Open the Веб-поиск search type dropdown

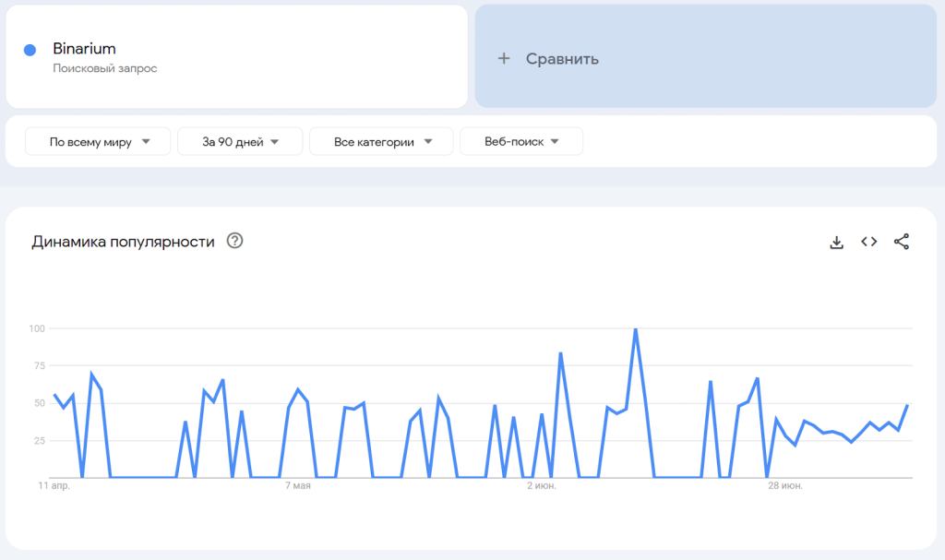tap(521, 142)
